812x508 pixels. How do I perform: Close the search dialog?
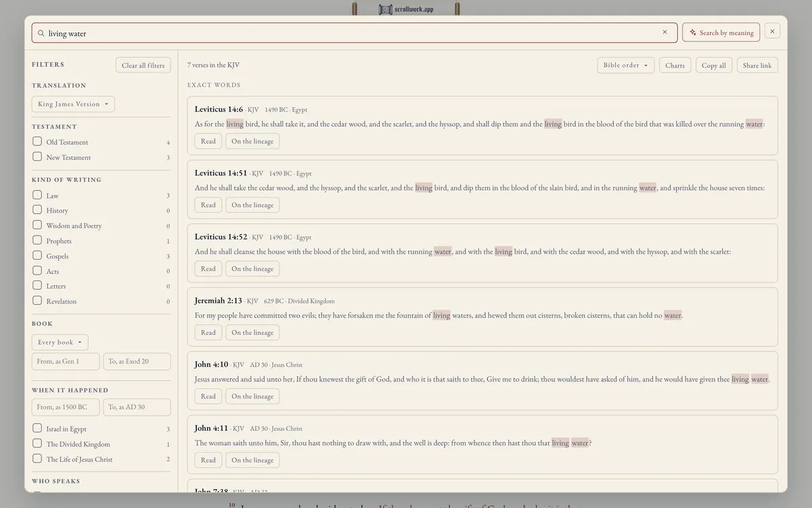tap(772, 31)
